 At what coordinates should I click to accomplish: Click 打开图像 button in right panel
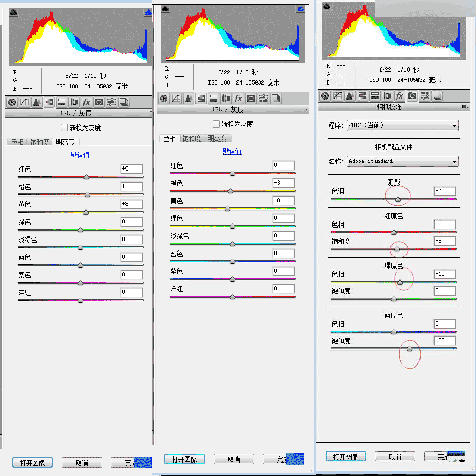[346, 456]
